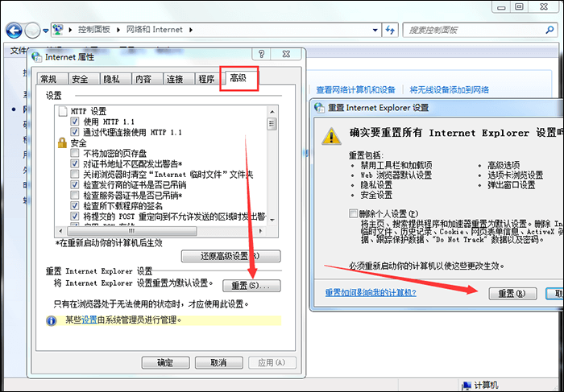Click the vertical scrollbar thumb in settings list
The height and width of the screenshot is (392, 564).
click(272, 124)
